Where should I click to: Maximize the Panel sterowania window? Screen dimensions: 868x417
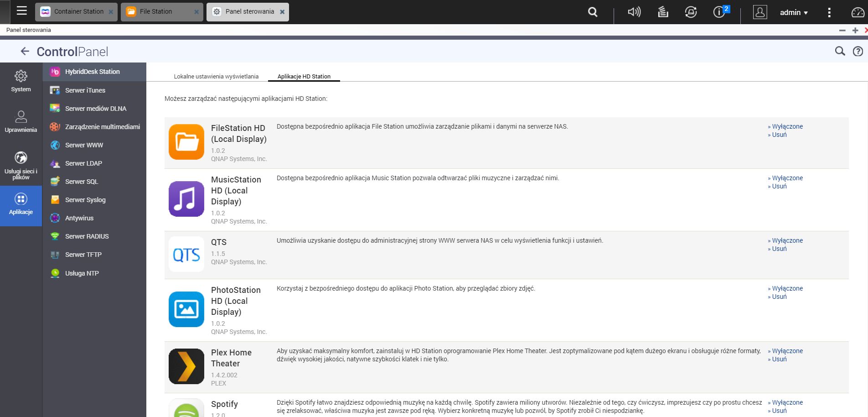click(x=855, y=30)
